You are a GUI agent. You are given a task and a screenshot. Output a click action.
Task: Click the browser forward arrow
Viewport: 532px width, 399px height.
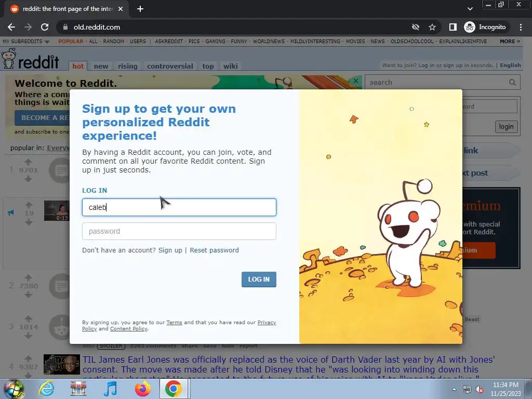28,27
